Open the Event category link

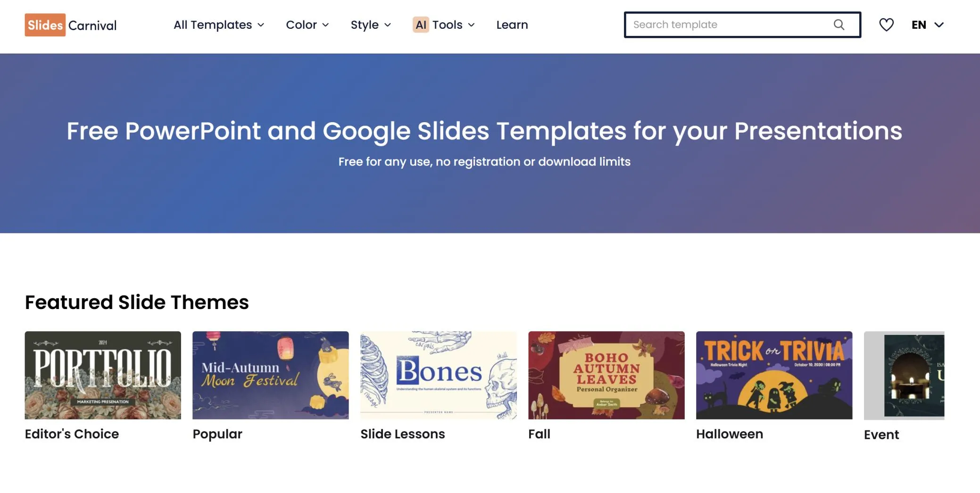click(881, 435)
